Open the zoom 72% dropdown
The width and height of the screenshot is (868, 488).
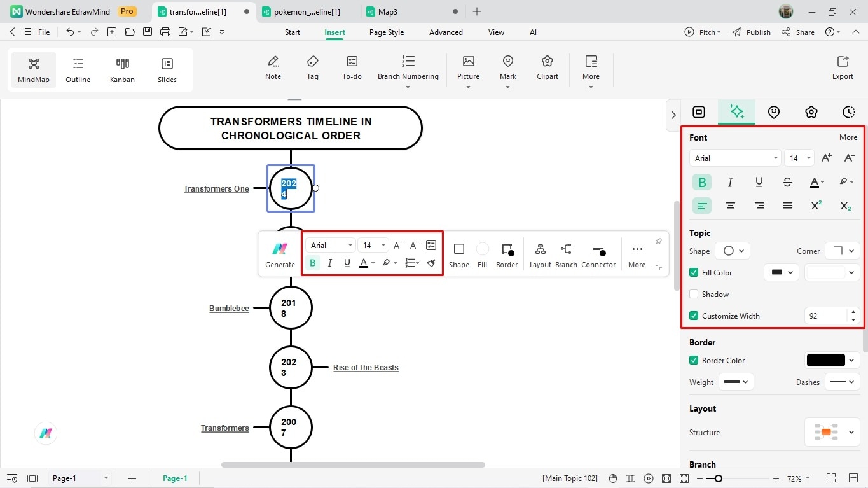[x=799, y=478]
